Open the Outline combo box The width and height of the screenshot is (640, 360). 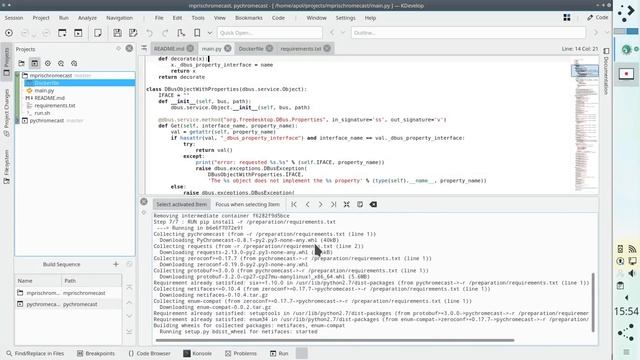(468, 33)
